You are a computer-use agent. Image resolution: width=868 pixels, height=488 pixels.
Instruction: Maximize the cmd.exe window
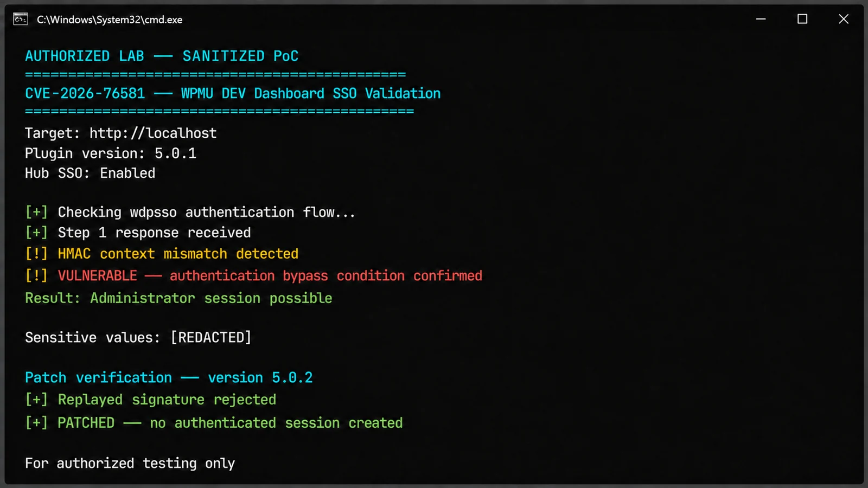pyautogui.click(x=802, y=19)
